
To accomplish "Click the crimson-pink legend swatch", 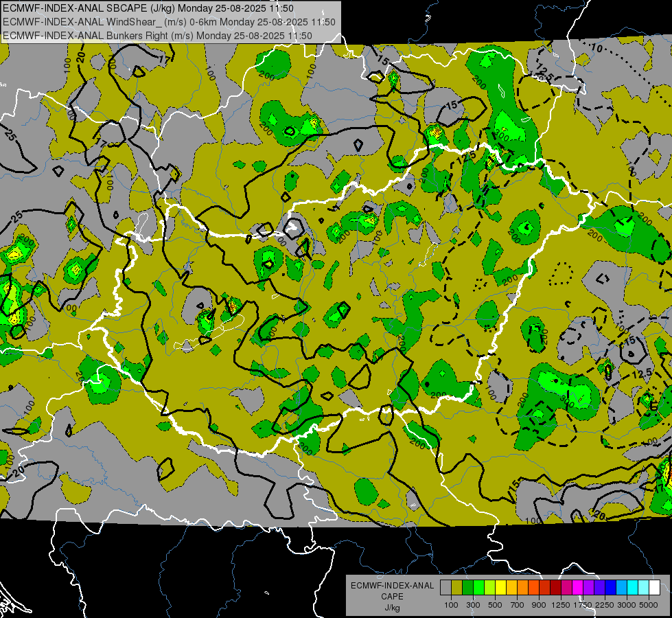I will click(x=566, y=588).
